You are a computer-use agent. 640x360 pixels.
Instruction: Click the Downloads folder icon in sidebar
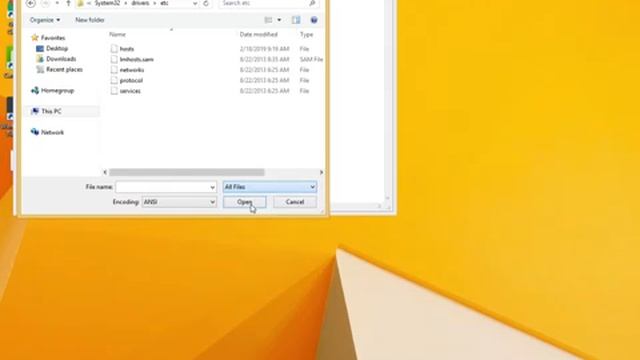[x=40, y=59]
